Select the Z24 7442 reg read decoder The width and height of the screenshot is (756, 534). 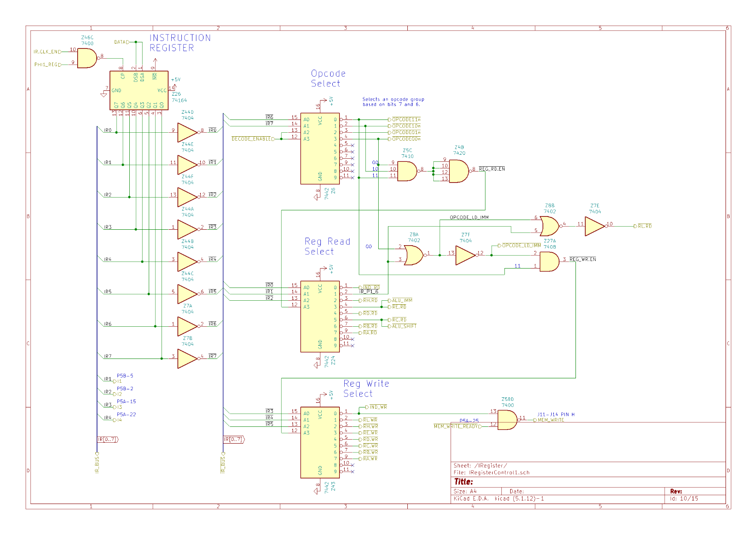[320, 316]
